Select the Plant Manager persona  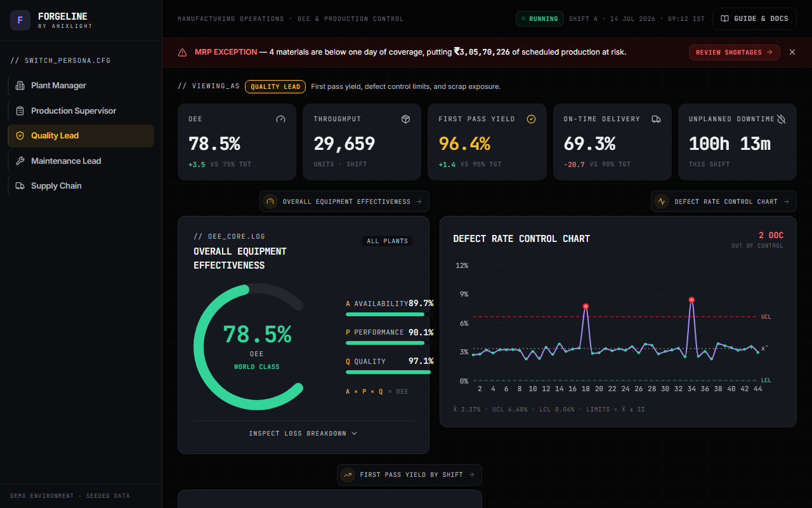(x=81, y=85)
